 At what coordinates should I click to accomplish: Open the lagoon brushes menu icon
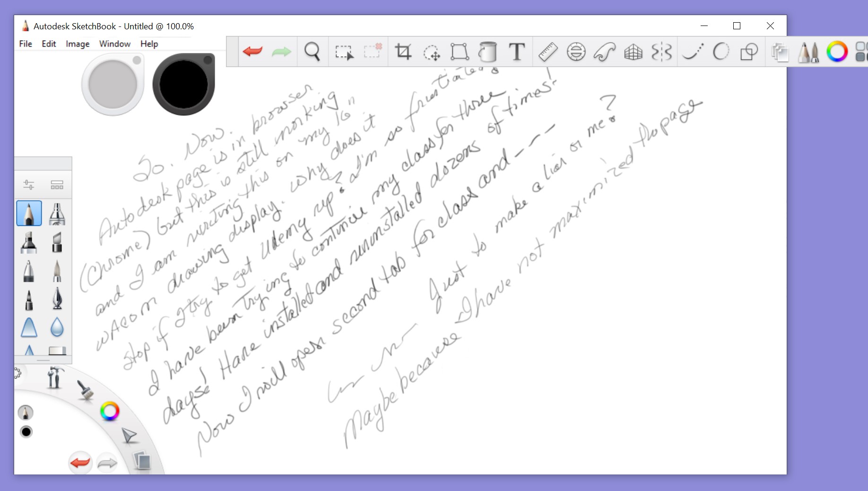pyautogui.click(x=86, y=391)
